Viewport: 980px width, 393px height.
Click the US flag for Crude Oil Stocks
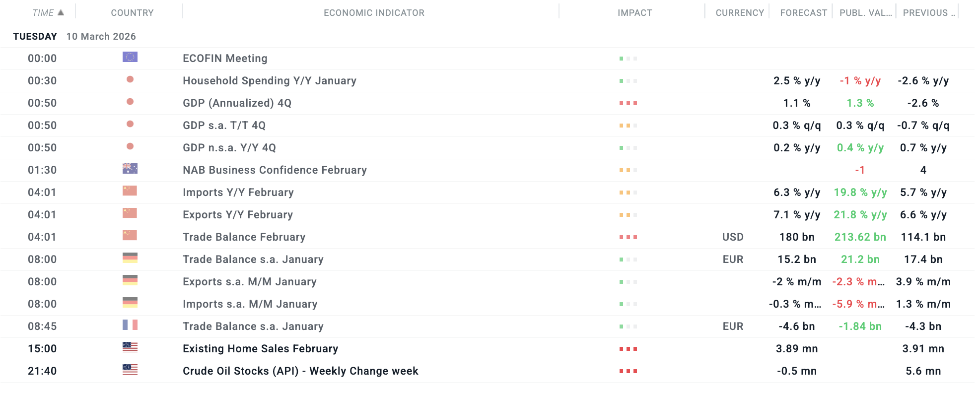tap(130, 370)
